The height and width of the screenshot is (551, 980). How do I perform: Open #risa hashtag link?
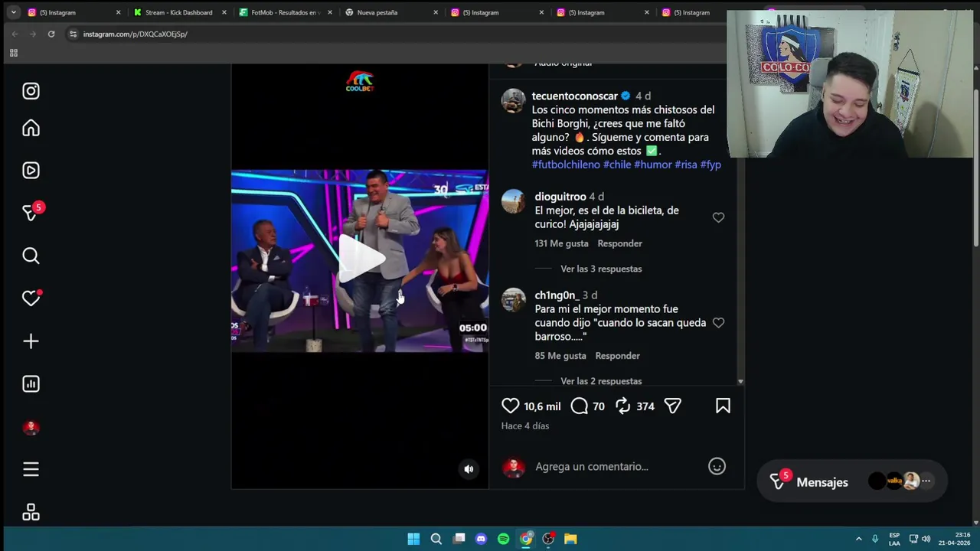(x=686, y=165)
